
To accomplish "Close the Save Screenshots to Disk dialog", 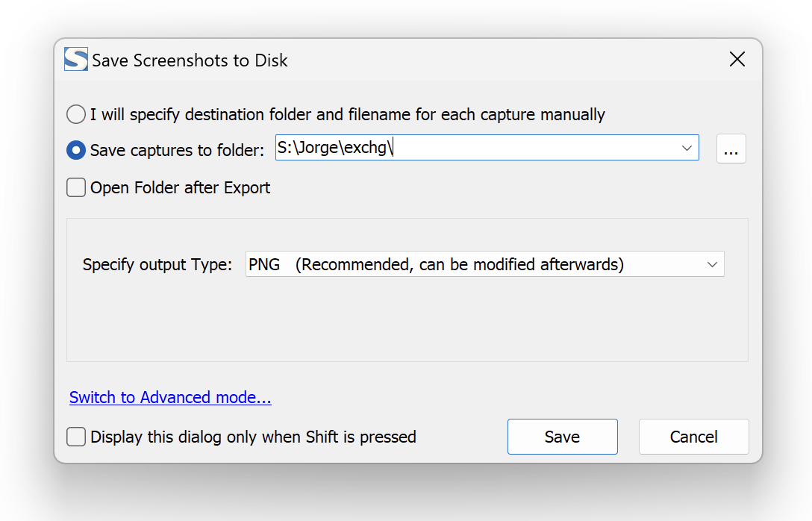I will click(x=737, y=60).
